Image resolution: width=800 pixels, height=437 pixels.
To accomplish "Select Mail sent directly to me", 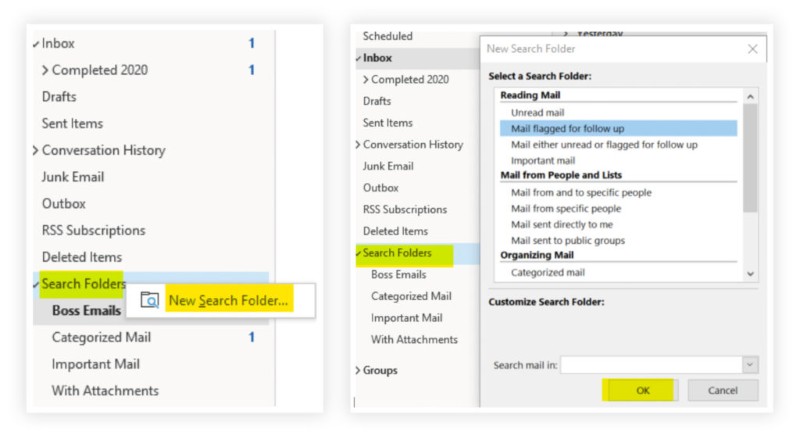I will 563,224.
